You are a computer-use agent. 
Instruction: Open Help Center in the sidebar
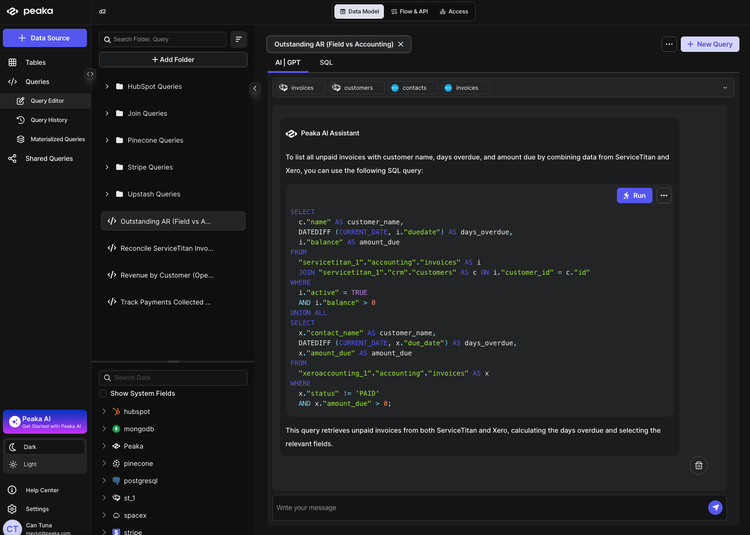[x=42, y=490]
